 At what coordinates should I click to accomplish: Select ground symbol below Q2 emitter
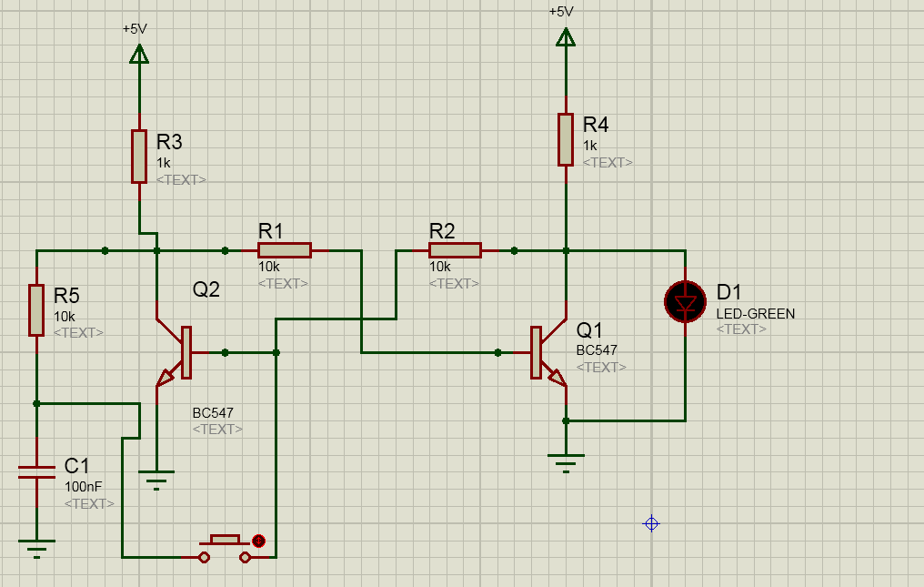pyautogui.click(x=156, y=481)
